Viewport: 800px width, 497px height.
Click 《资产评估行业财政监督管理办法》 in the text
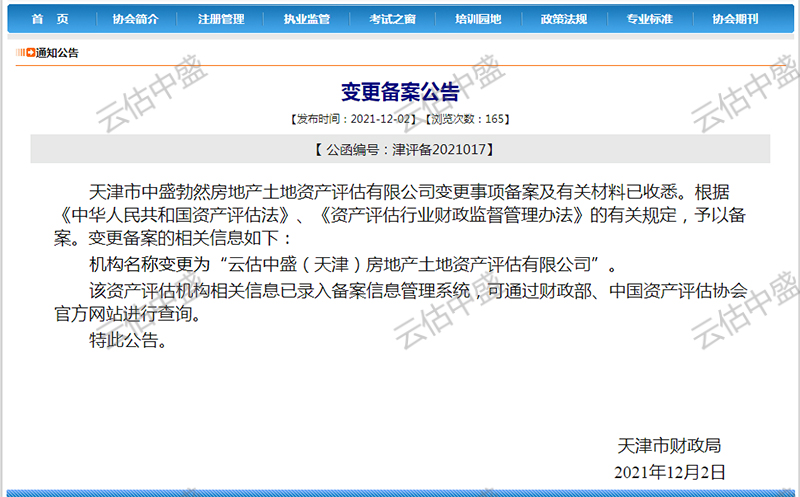click(x=452, y=215)
